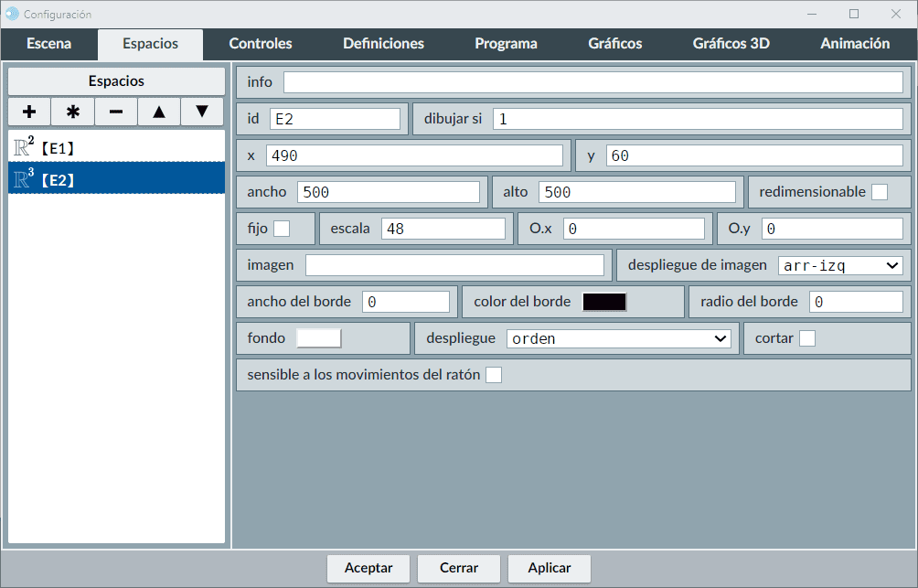
Task: Check the cortar checkbox
Action: point(807,338)
